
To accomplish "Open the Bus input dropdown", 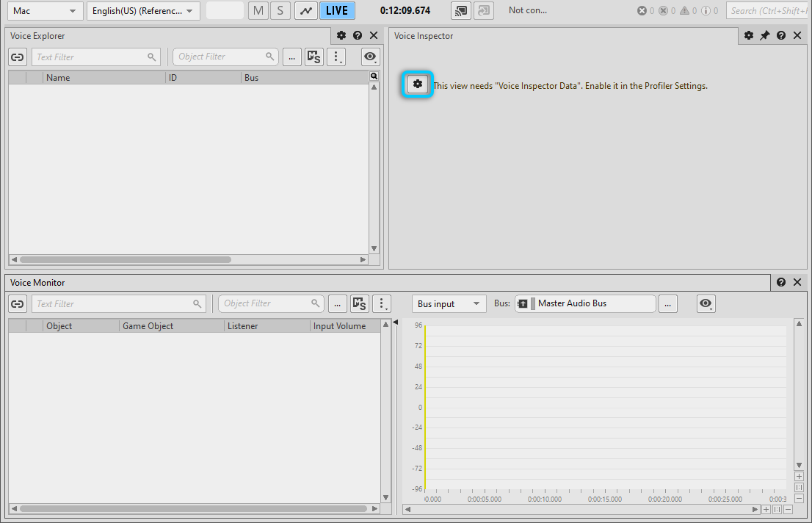I will (x=449, y=304).
